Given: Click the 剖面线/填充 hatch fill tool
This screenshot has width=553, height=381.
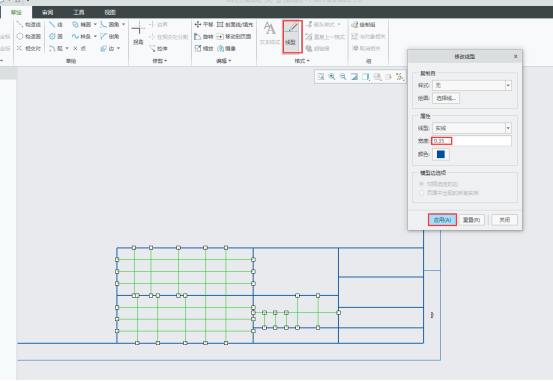Looking at the screenshot, I should pos(235,25).
